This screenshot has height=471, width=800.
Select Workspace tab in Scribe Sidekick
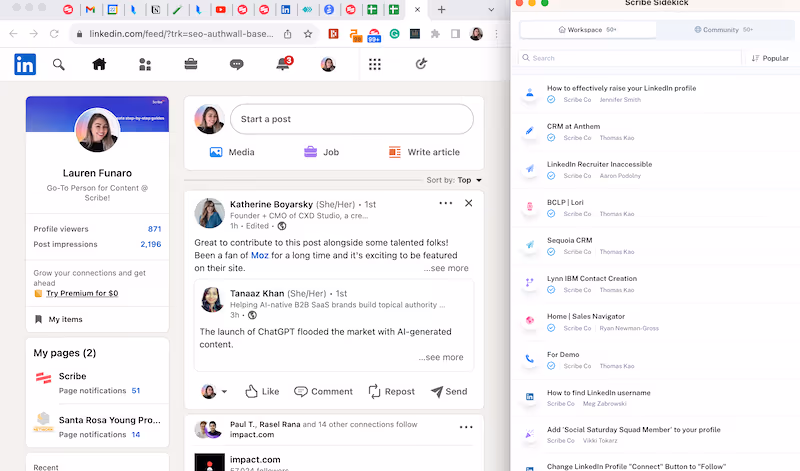(588, 30)
